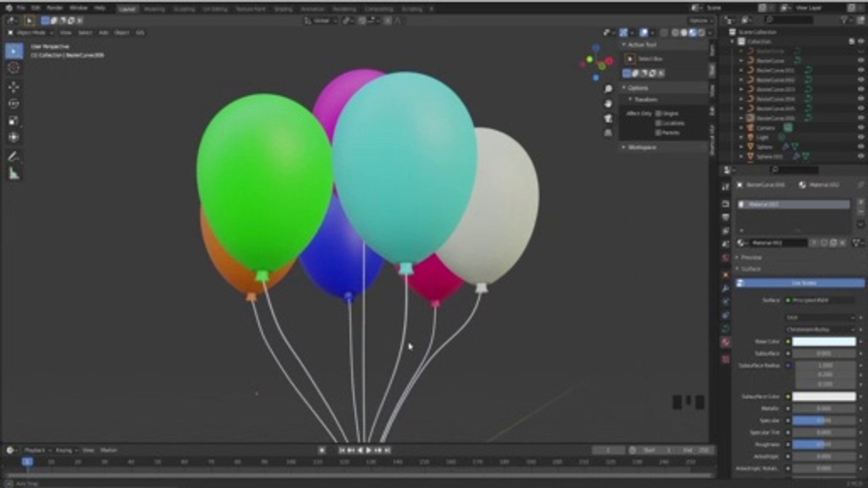Click the Light object icon in outliner
The image size is (868, 488).
tap(751, 137)
